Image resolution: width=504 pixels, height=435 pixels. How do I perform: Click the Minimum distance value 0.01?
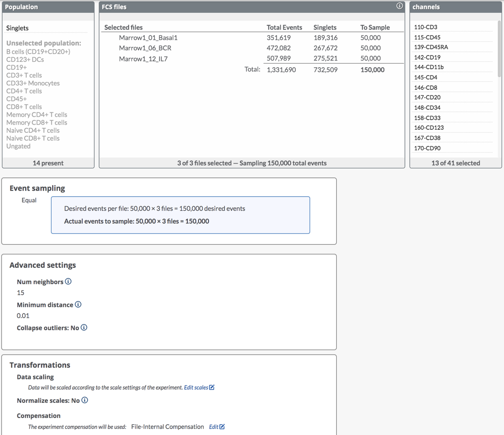coord(23,316)
